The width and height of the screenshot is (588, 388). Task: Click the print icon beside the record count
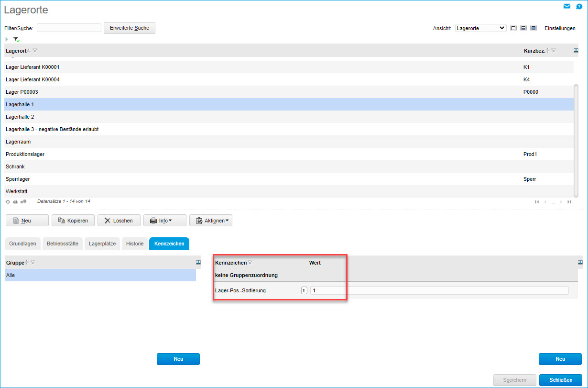click(x=15, y=202)
